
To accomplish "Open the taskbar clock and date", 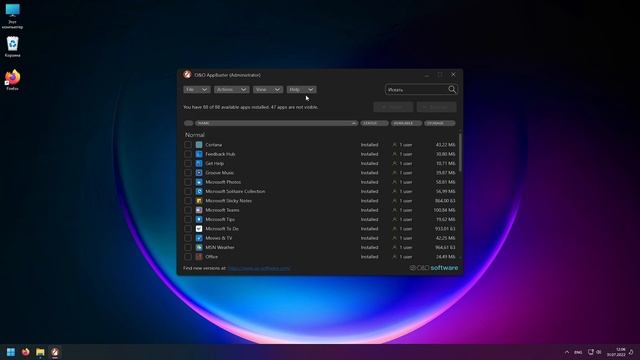I will (x=616, y=352).
